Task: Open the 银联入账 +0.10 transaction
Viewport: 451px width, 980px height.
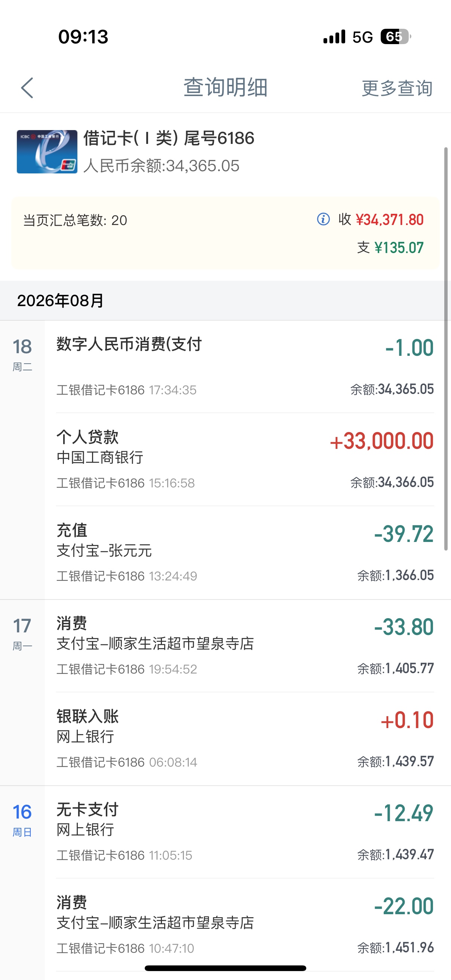Action: (x=245, y=739)
